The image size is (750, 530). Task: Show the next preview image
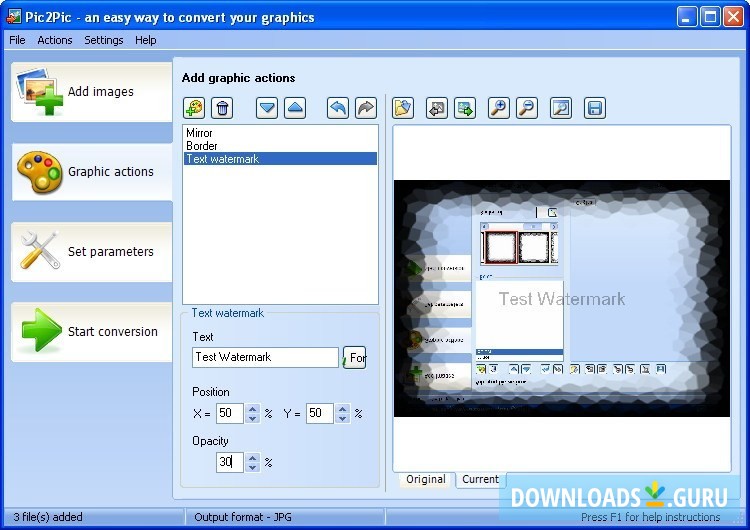pos(465,108)
